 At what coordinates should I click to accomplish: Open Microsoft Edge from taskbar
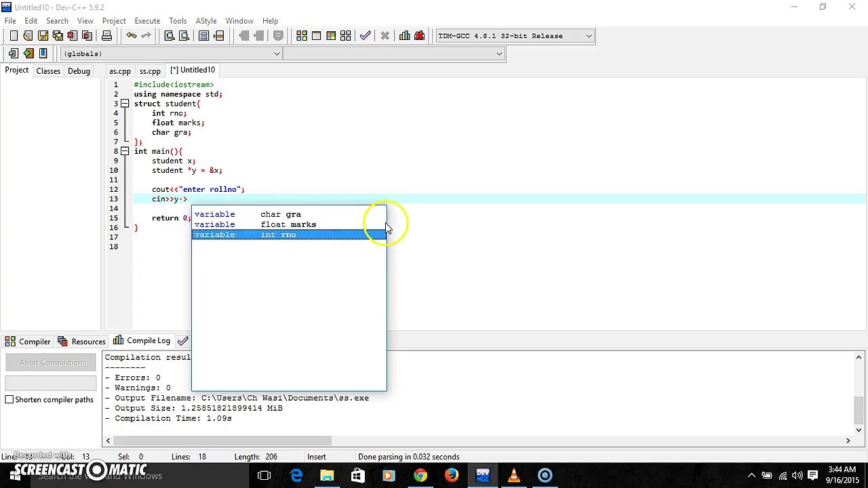coord(296,475)
